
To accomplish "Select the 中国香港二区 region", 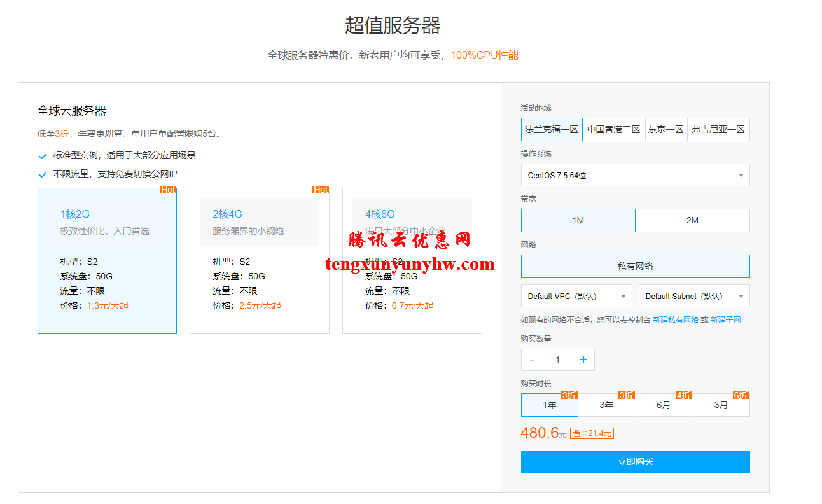I will [x=613, y=129].
